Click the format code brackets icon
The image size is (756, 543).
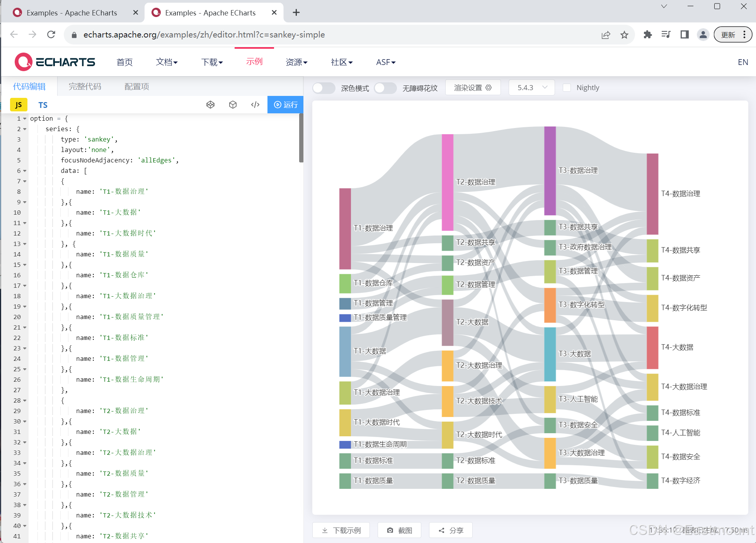pos(255,104)
